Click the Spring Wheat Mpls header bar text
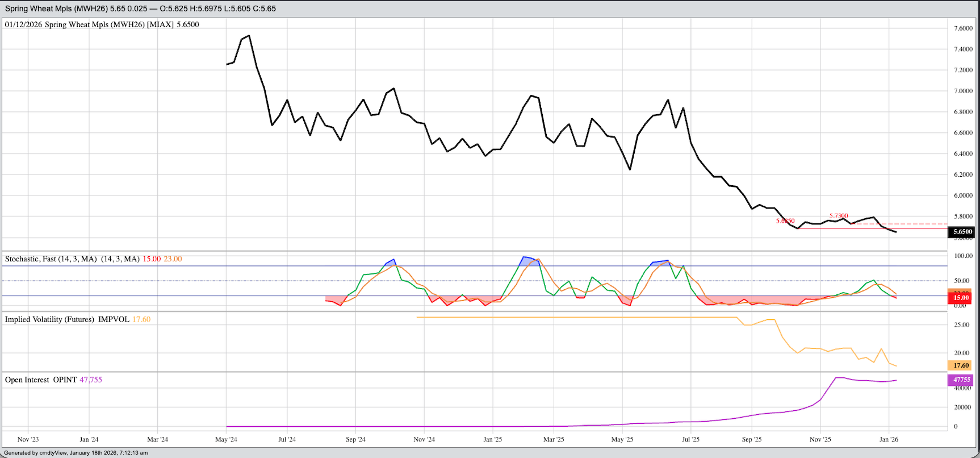The width and height of the screenshot is (980, 458). pyautogui.click(x=140, y=9)
